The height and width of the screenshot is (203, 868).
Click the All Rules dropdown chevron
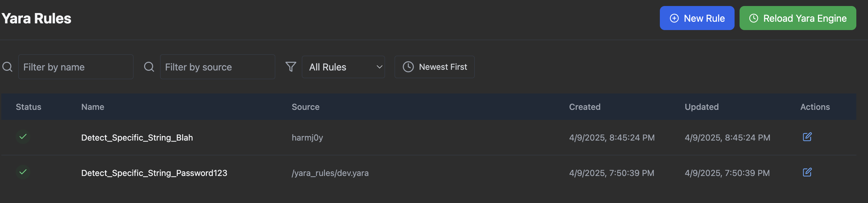point(379,67)
